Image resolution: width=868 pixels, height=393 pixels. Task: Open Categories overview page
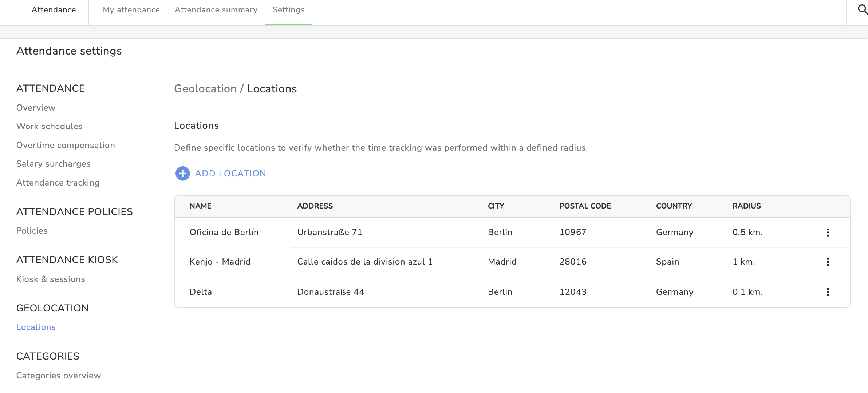[59, 376]
